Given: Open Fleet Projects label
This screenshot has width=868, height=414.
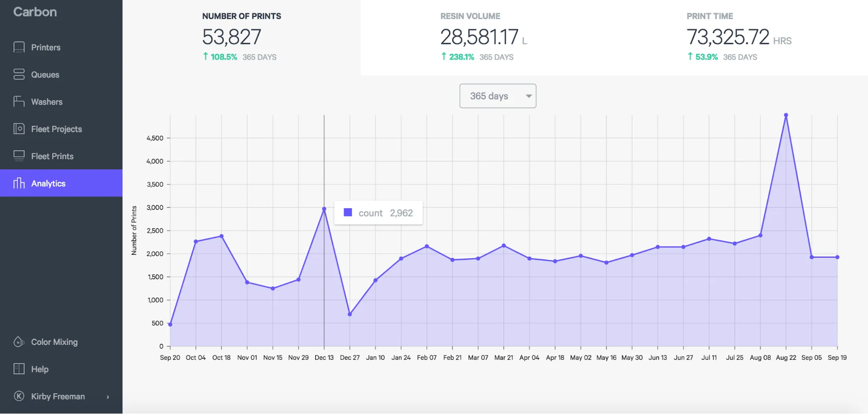Looking at the screenshot, I should [x=56, y=129].
